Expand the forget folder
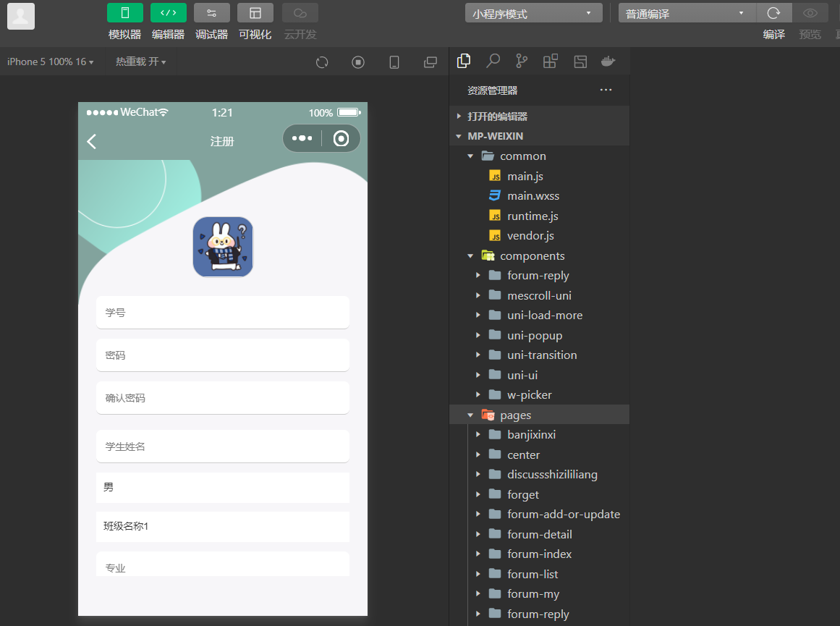This screenshot has height=626, width=840. point(540,495)
